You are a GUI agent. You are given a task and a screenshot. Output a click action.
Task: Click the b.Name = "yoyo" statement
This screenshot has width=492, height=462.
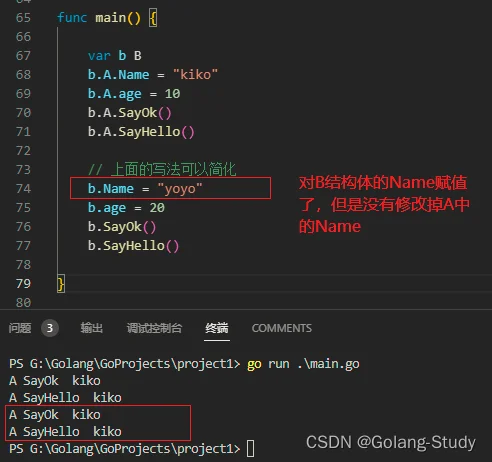pos(145,189)
